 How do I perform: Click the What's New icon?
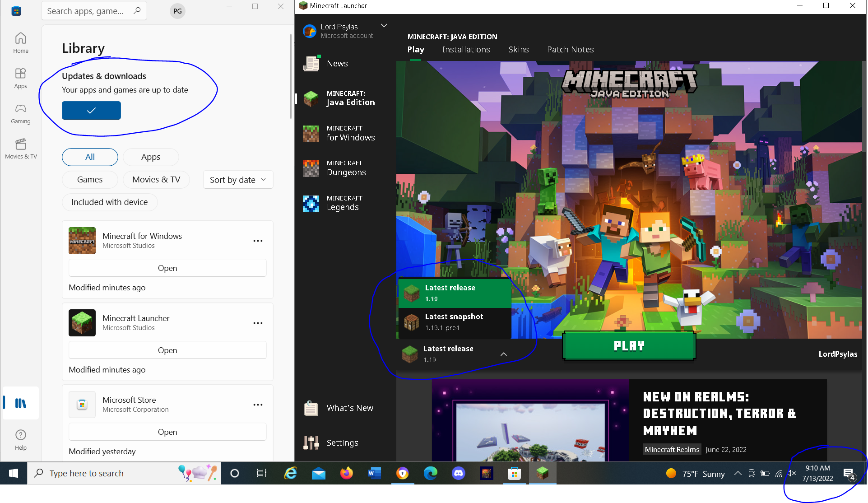[x=311, y=408]
